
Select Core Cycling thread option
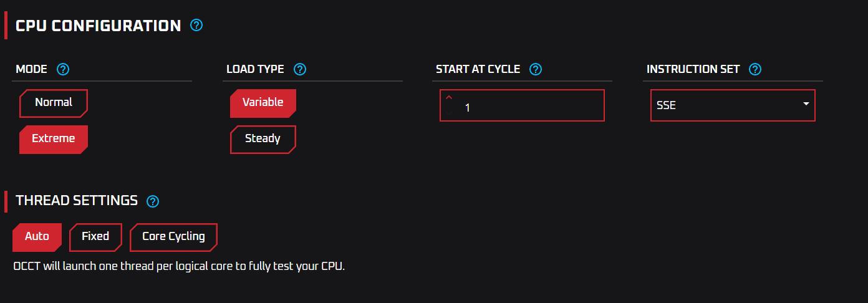pyautogui.click(x=173, y=237)
